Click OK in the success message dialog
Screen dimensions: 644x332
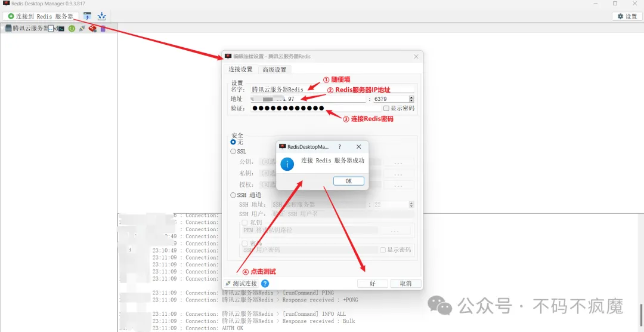pyautogui.click(x=348, y=181)
